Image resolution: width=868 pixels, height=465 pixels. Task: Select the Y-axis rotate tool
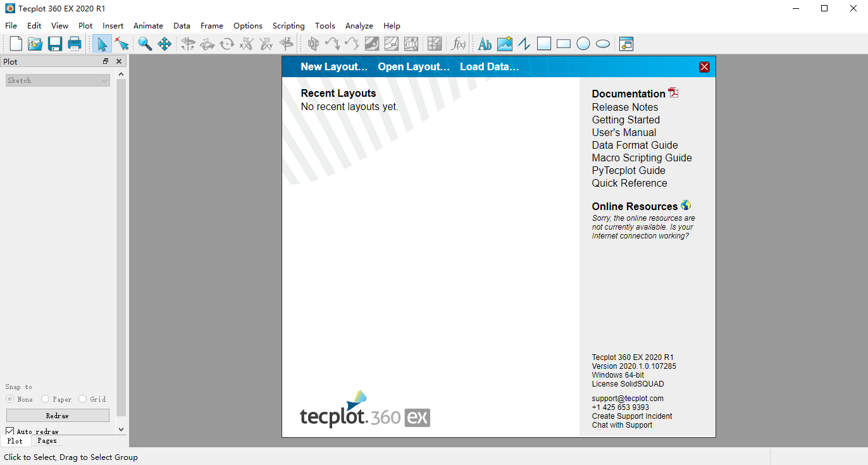coord(266,44)
